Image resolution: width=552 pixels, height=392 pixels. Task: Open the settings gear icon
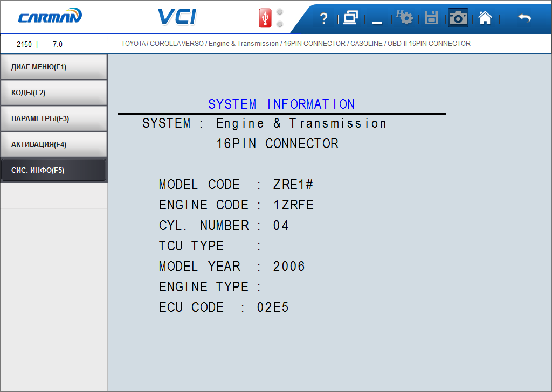pyautogui.click(x=404, y=17)
